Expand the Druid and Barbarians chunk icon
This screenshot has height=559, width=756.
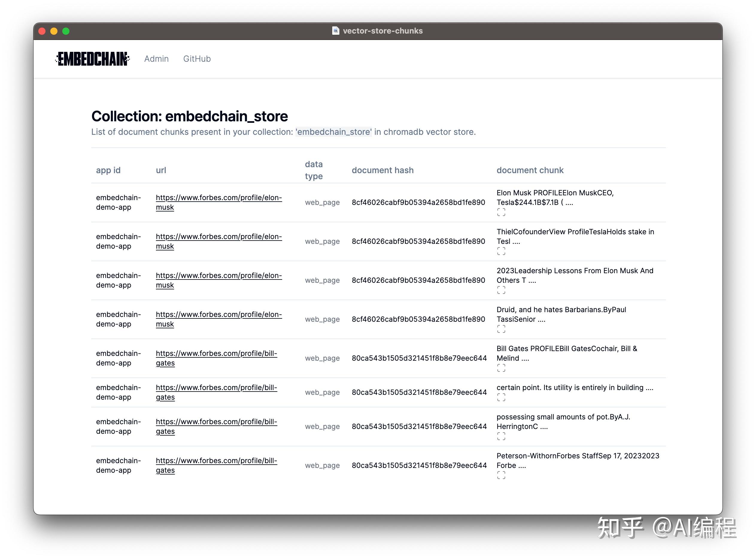click(501, 329)
